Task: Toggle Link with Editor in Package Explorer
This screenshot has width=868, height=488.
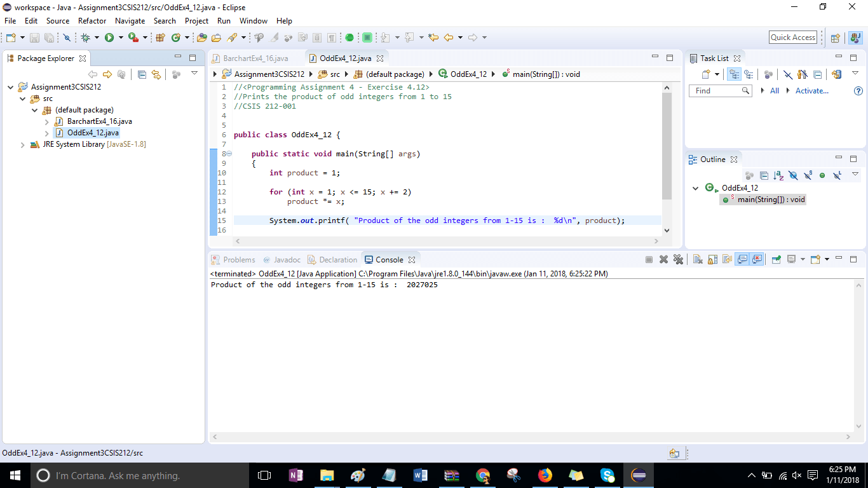Action: tap(156, 74)
